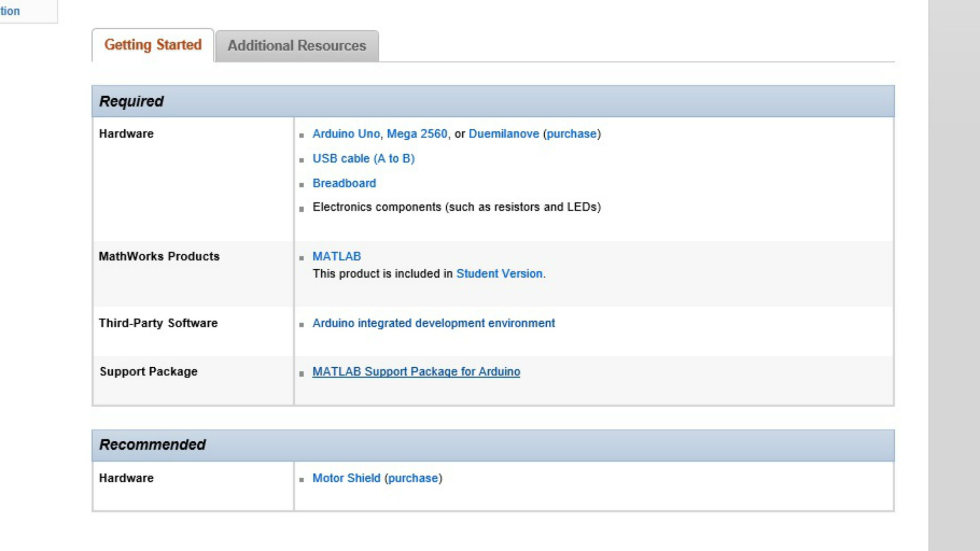
Task: Click the Third-Party Software row label
Action: tap(158, 323)
